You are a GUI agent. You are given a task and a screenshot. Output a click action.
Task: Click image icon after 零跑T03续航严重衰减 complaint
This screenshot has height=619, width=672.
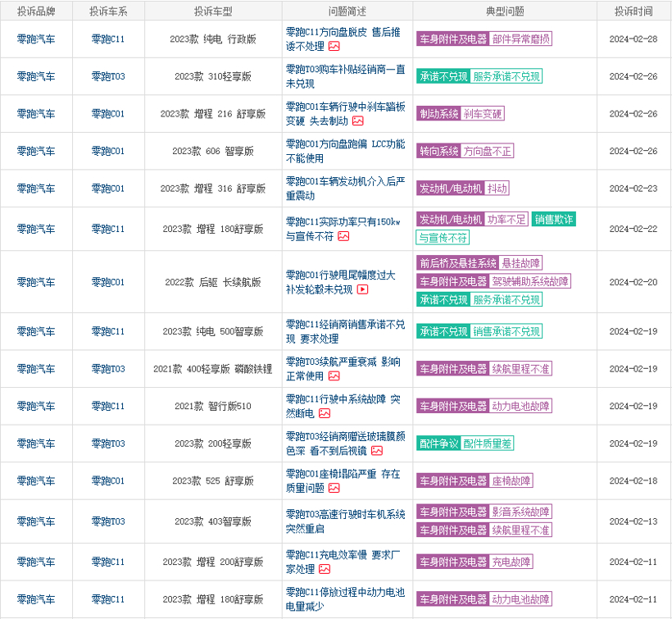point(334,376)
